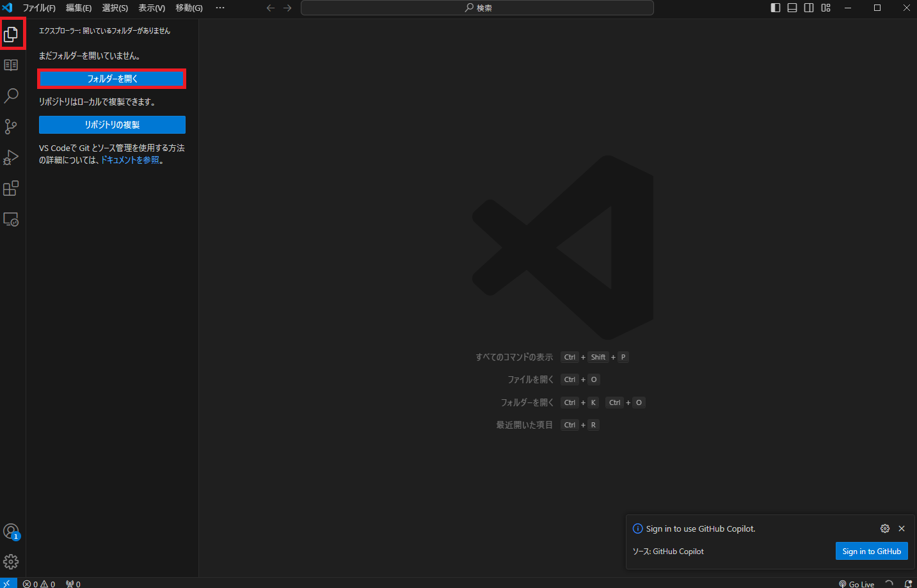Follow the ドキュメントを参照 link
Image resolution: width=917 pixels, height=588 pixels.
tap(130, 160)
